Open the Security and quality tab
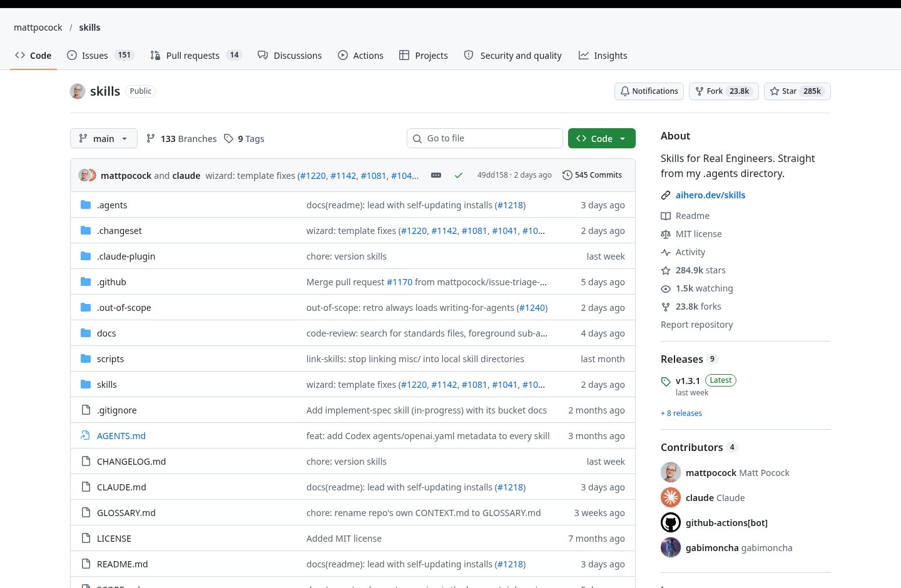Image resolution: width=901 pixels, height=588 pixels. (x=513, y=55)
